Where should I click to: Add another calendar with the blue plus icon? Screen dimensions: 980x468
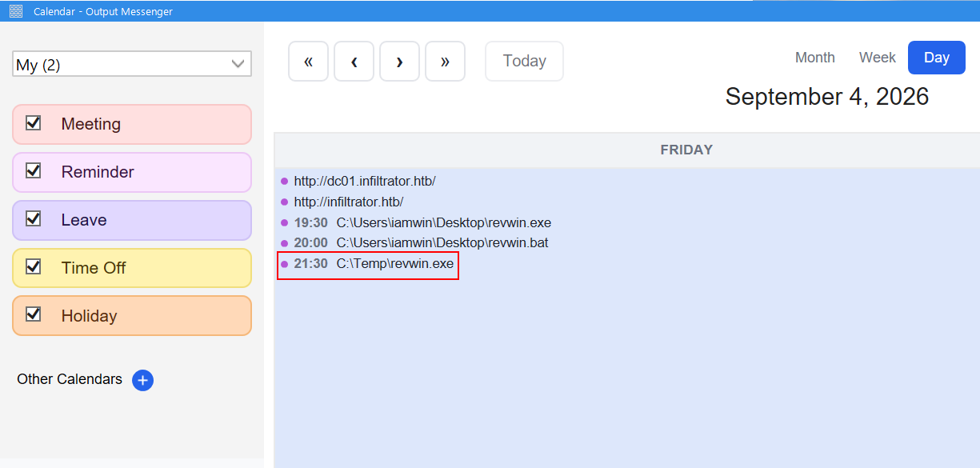pos(142,380)
